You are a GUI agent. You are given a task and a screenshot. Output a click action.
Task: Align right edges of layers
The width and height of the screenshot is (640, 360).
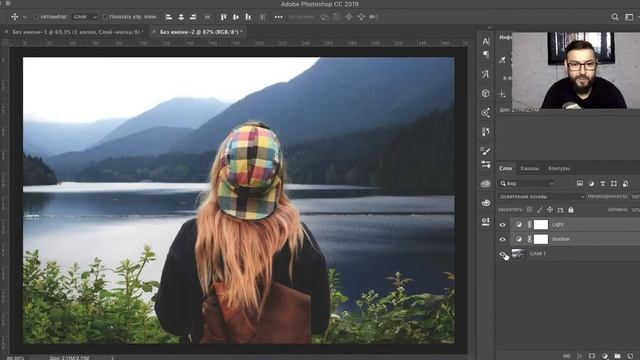193,17
